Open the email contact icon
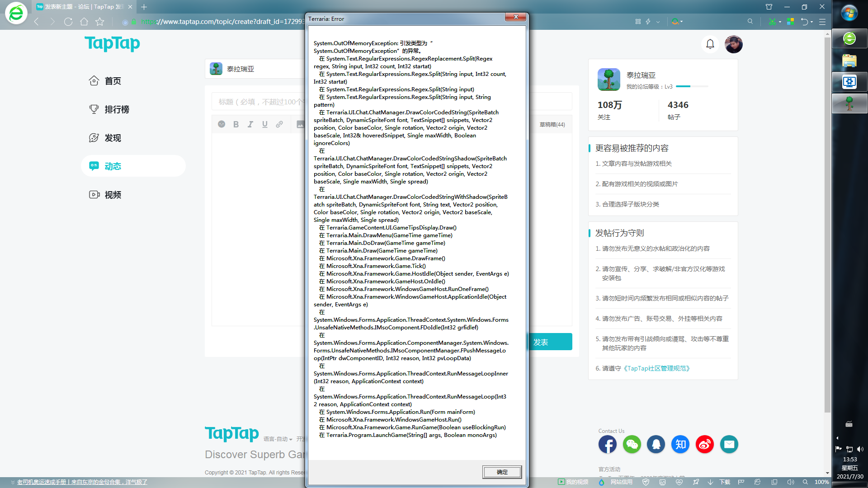The width and height of the screenshot is (868, 488). click(729, 444)
